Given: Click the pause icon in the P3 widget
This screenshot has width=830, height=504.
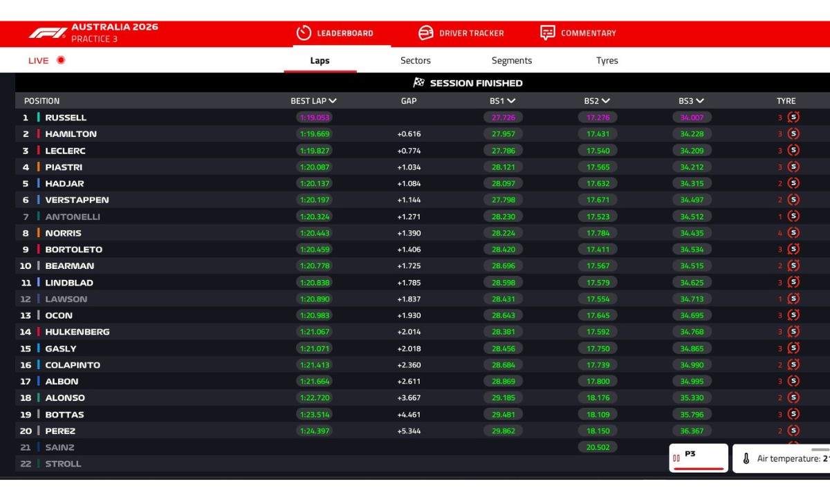Looking at the screenshot, I should (x=676, y=456).
